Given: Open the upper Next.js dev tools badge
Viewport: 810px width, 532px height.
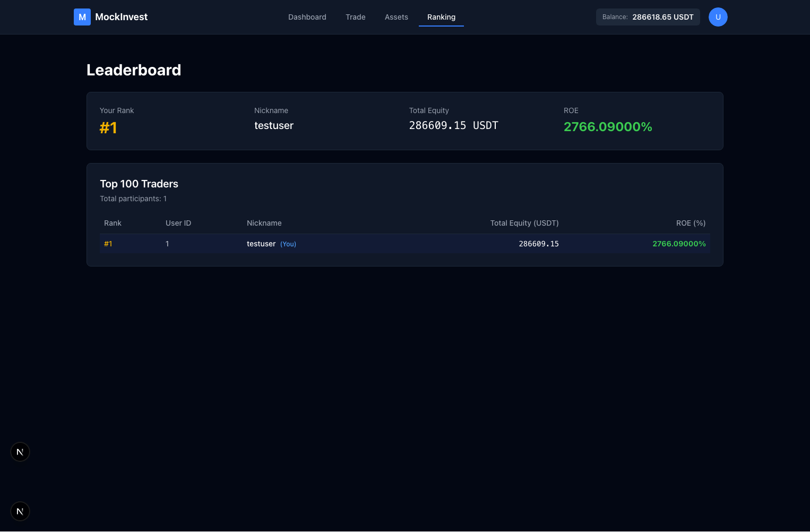Looking at the screenshot, I should coord(20,452).
